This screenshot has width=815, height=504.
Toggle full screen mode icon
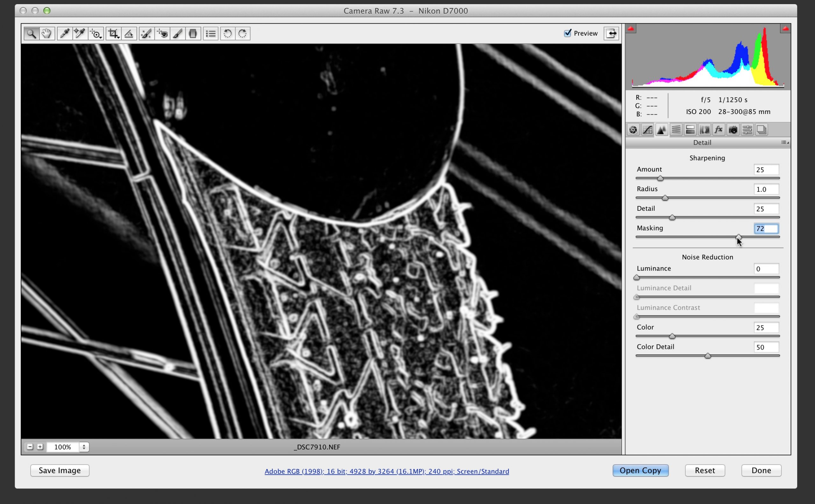click(611, 33)
